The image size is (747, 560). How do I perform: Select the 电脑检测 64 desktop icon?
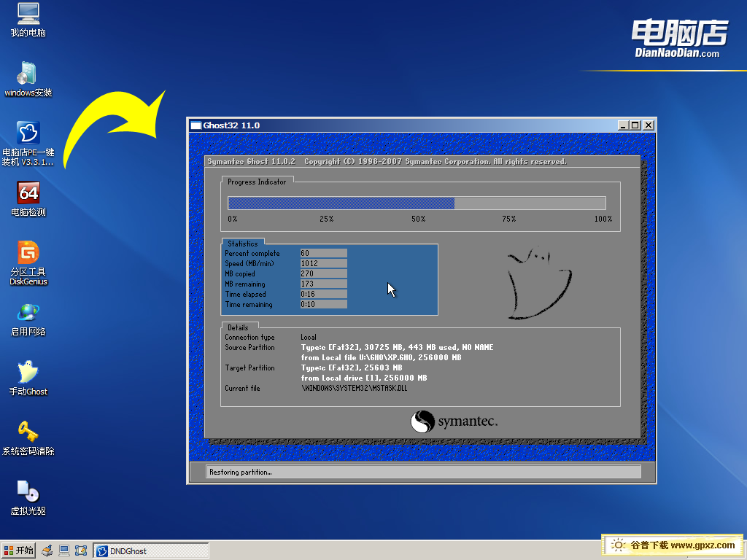[x=28, y=199]
